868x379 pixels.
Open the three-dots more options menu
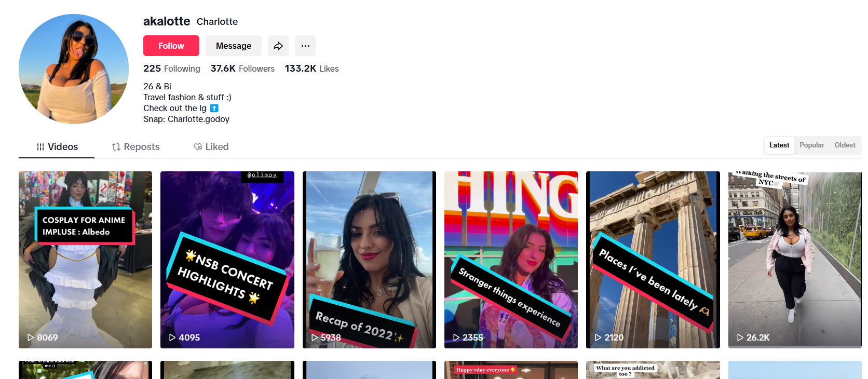click(x=305, y=46)
